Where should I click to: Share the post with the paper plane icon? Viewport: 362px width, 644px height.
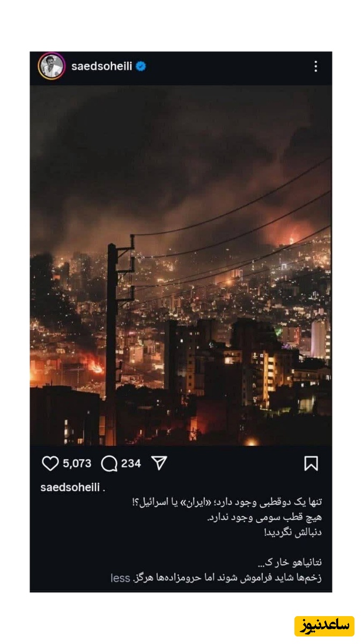coord(159,463)
